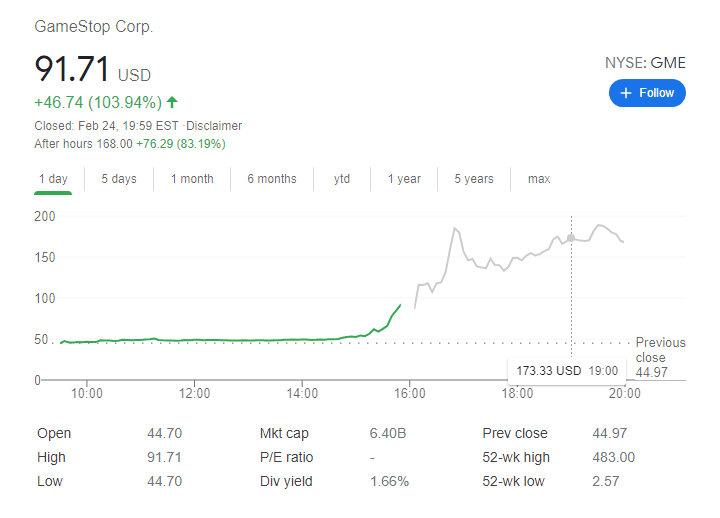Click the green up arrow icon
The height and width of the screenshot is (518, 720).
coord(173,102)
